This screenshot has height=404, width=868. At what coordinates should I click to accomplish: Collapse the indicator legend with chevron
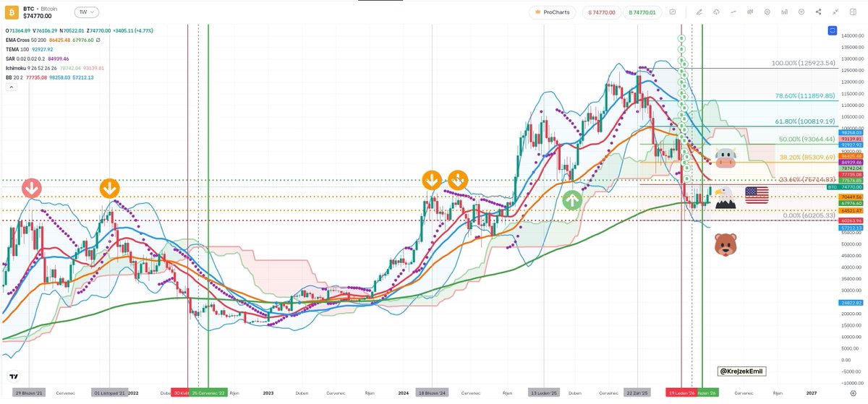coord(10,87)
